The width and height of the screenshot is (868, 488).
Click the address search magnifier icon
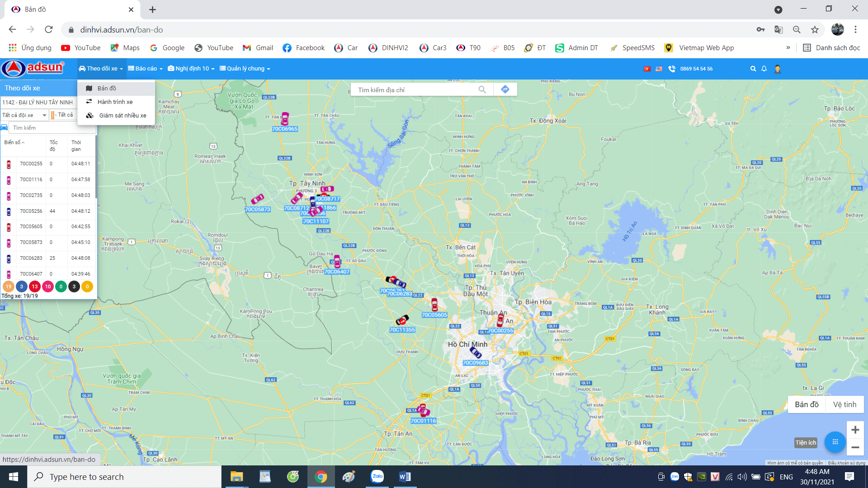click(482, 89)
